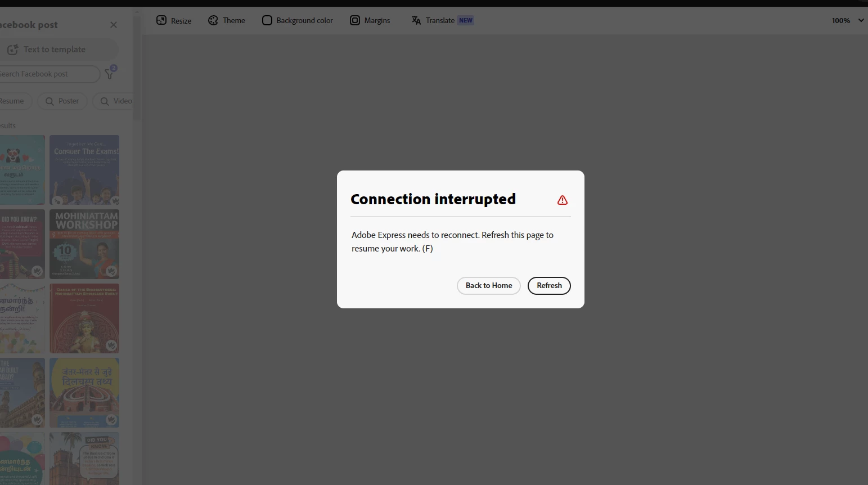Open the Tamil greeting confetti template
Viewport: 868px width, 485px height.
coord(23,318)
